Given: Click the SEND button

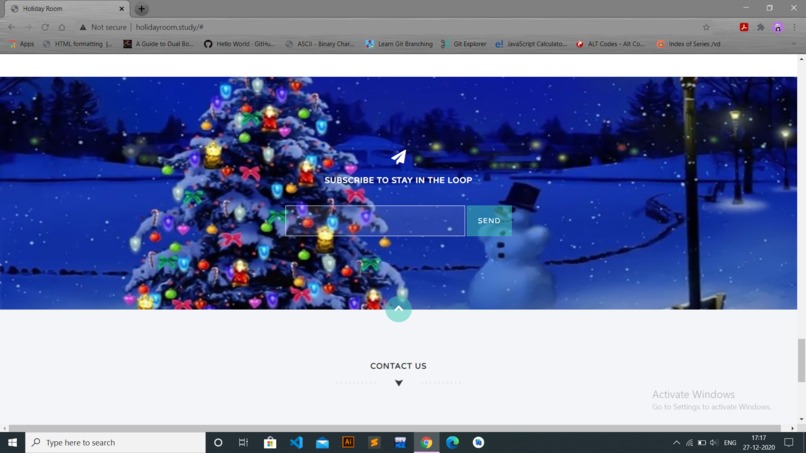Looking at the screenshot, I should coord(489,221).
